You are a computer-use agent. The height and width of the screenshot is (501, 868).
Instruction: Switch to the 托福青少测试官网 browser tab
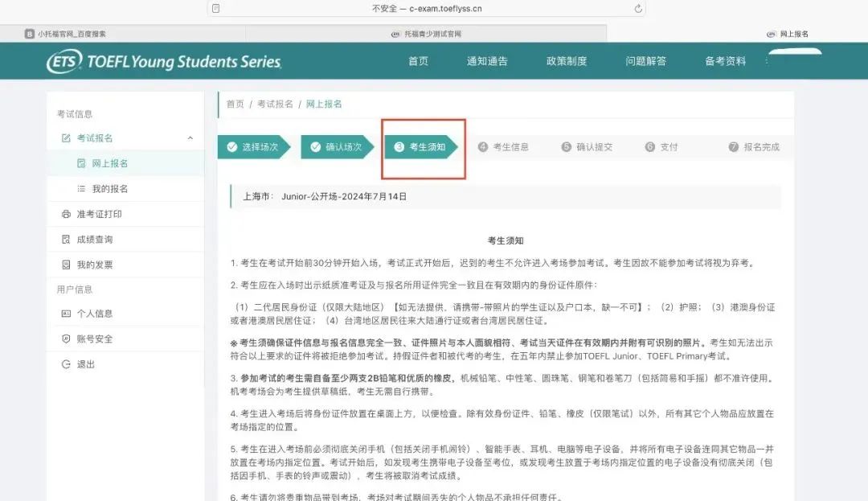pyautogui.click(x=426, y=34)
